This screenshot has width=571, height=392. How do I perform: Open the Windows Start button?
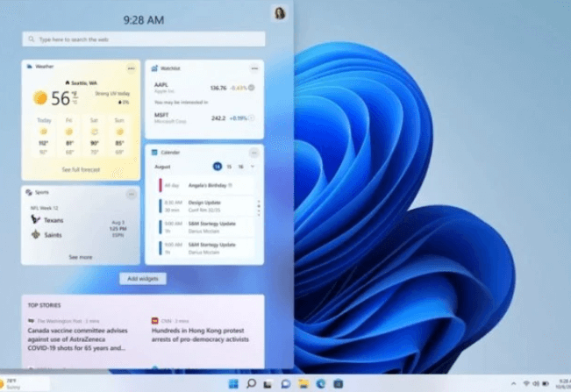point(233,383)
